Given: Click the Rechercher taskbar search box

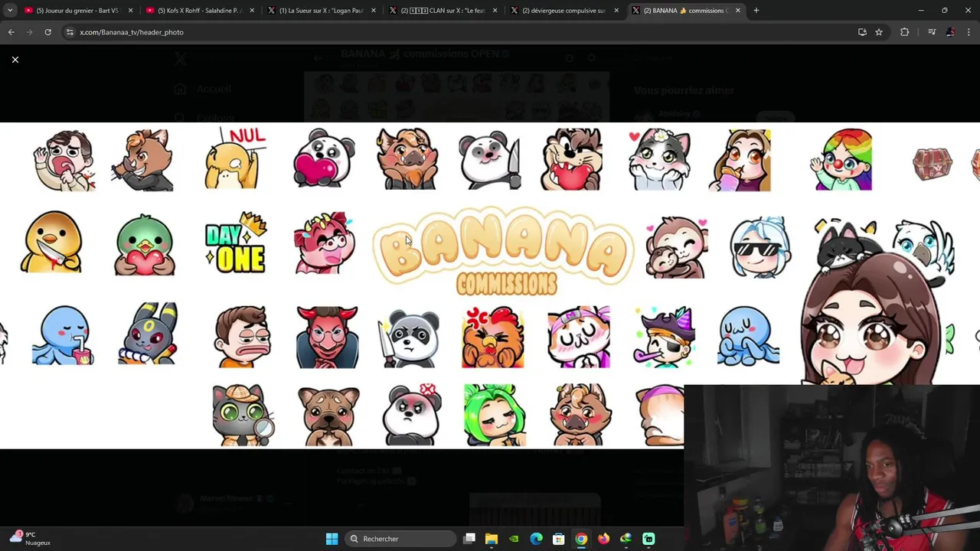Looking at the screenshot, I should pos(400,539).
